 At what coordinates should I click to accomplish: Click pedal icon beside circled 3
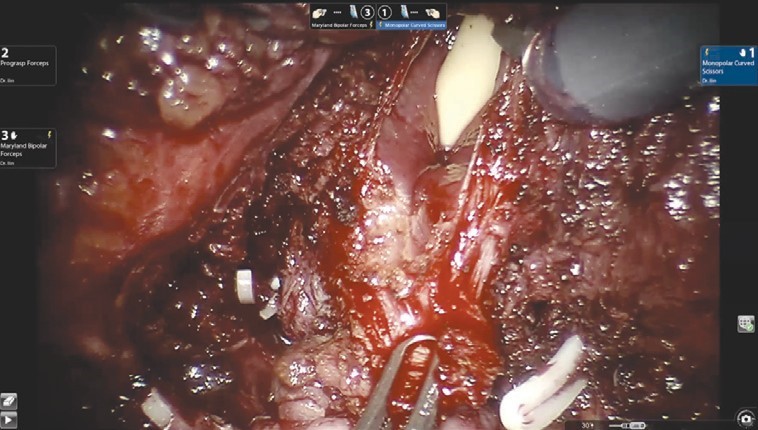click(x=353, y=12)
